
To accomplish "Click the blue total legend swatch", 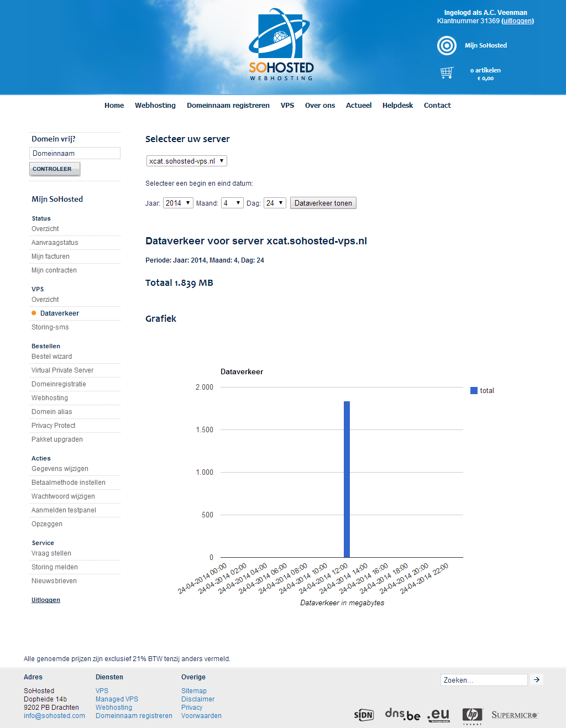I will point(474,390).
